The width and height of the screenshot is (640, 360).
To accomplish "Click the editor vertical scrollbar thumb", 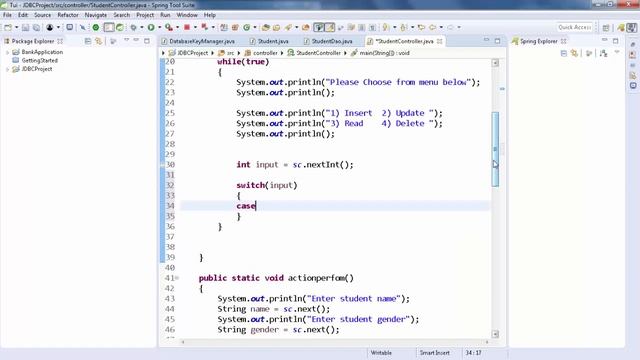I will click(495, 149).
